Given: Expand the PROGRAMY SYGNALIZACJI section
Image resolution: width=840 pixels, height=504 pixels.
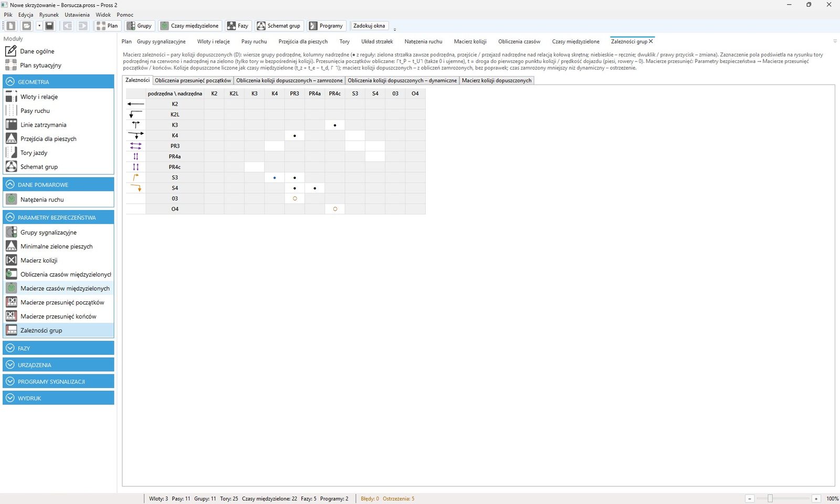Looking at the screenshot, I should click(x=58, y=382).
